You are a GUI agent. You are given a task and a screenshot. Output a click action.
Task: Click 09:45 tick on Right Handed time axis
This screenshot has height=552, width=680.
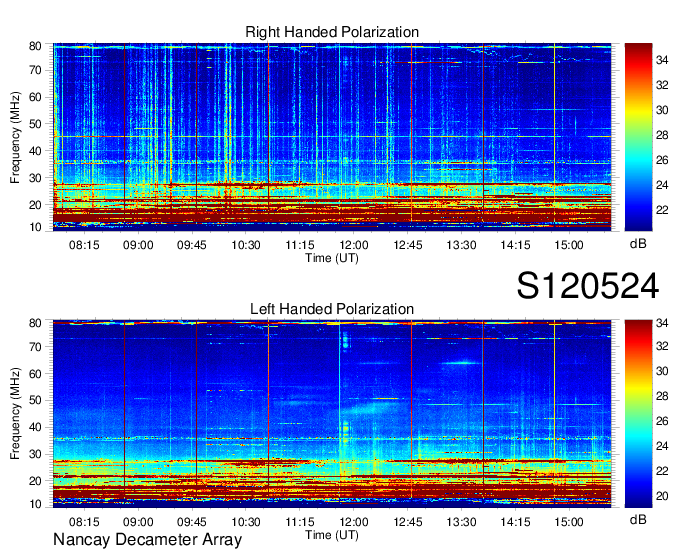click(192, 245)
